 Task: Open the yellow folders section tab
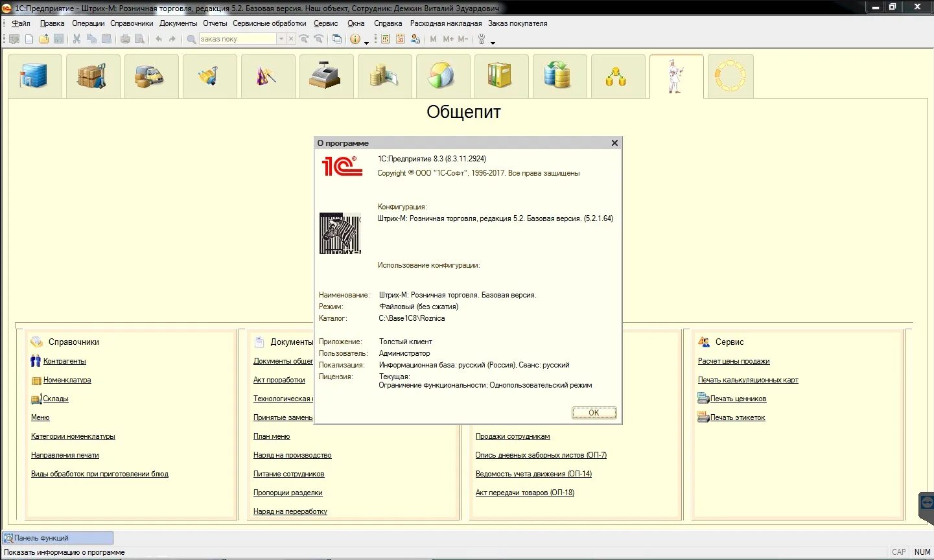tap(502, 76)
